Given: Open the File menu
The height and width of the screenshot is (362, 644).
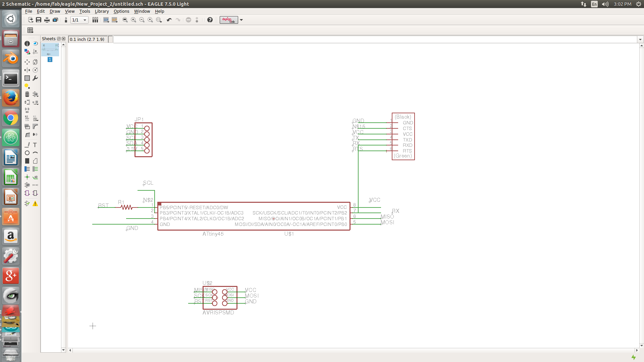Looking at the screenshot, I should tap(29, 11).
